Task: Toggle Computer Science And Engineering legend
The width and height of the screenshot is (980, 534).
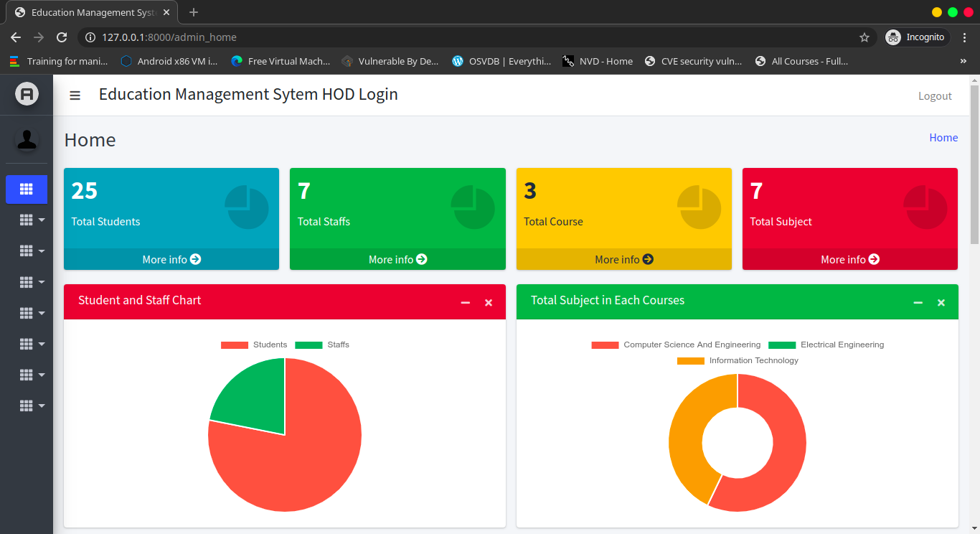Action: (x=676, y=345)
